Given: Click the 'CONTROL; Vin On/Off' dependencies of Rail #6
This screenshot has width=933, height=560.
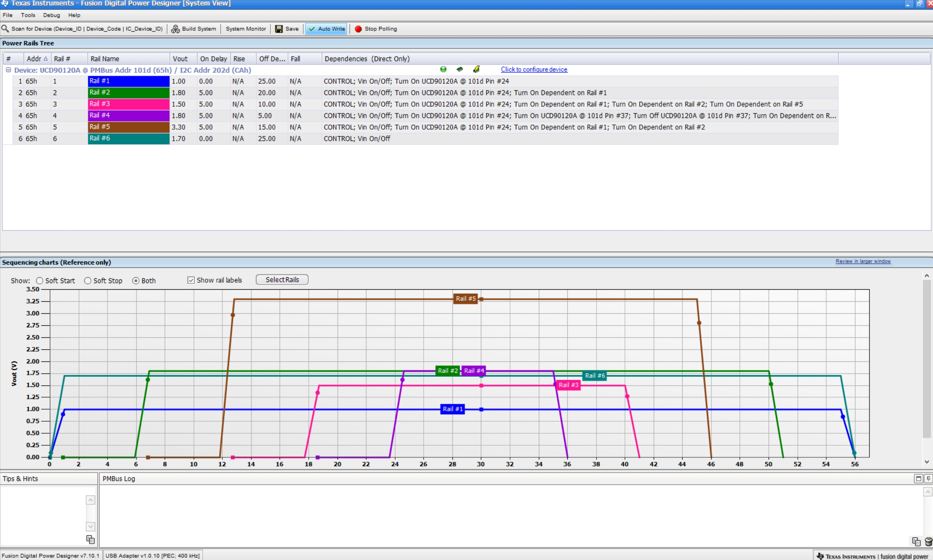Looking at the screenshot, I should pos(357,139).
